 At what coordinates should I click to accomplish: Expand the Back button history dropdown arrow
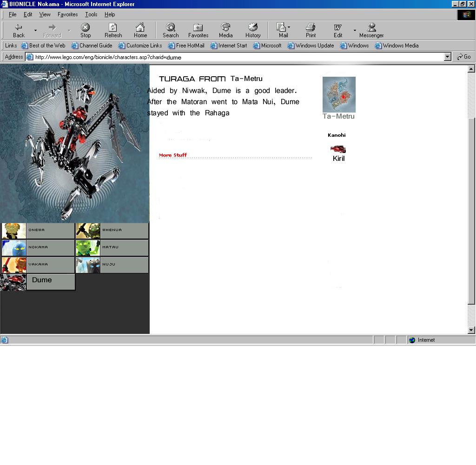[35, 31]
